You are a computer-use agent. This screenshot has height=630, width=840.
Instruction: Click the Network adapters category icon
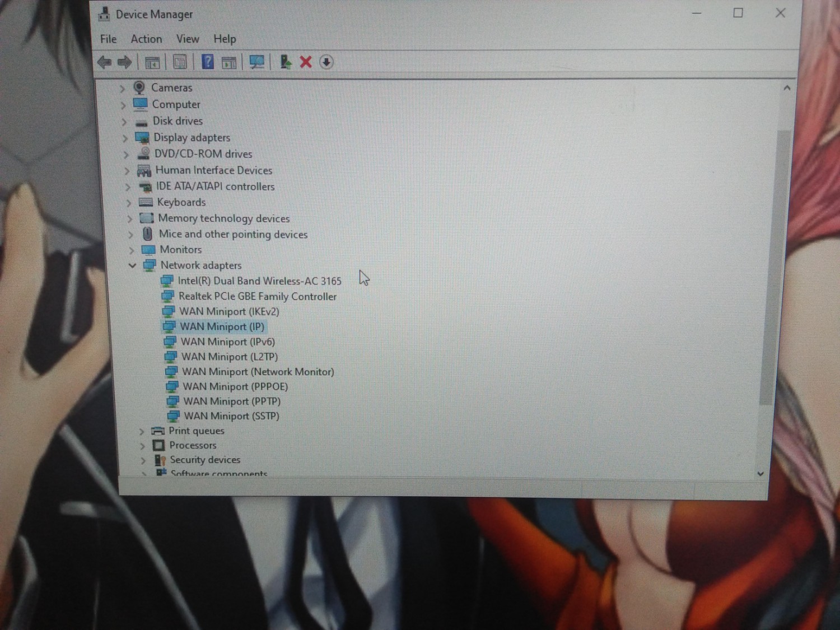click(150, 265)
